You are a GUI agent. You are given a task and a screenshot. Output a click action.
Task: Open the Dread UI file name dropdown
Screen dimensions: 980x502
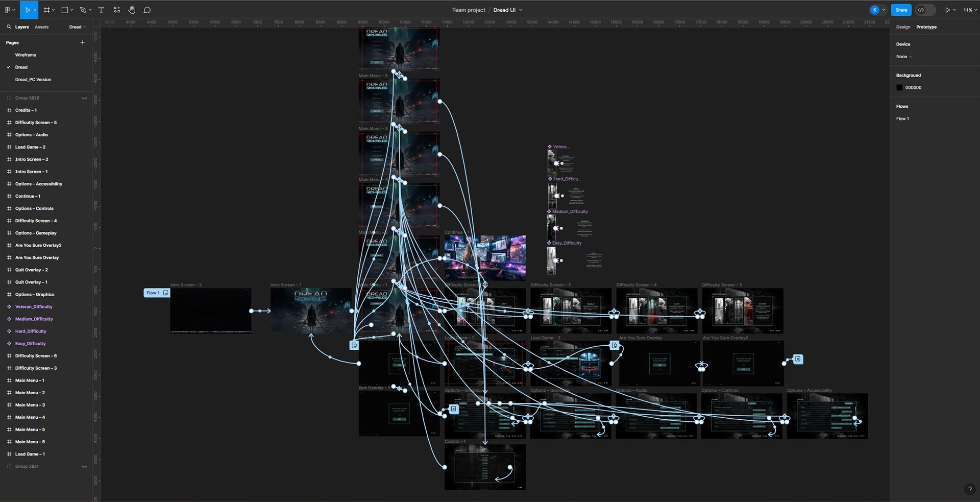tap(521, 10)
